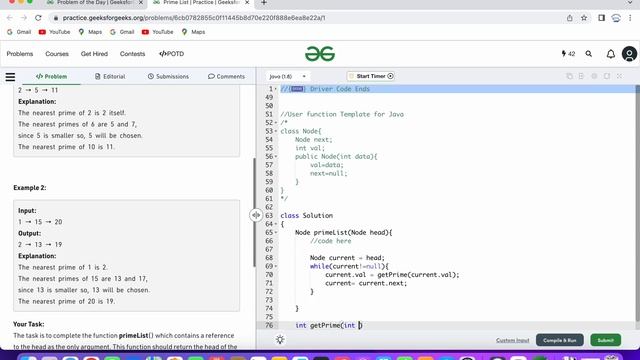Open the language dropdown Java (1.8)
This screenshot has height=360, width=640.
(x=287, y=76)
